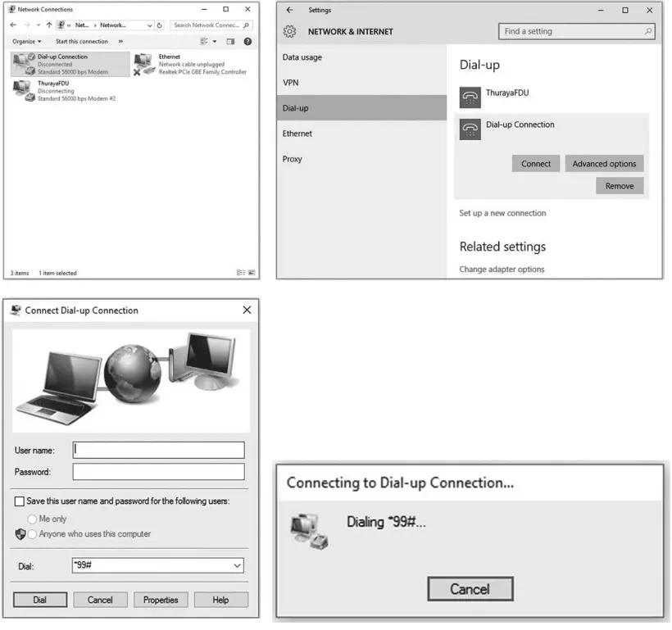This screenshot has height=630, width=672.
Task: Click Cancel in the Connect dialog
Action: coord(100,600)
